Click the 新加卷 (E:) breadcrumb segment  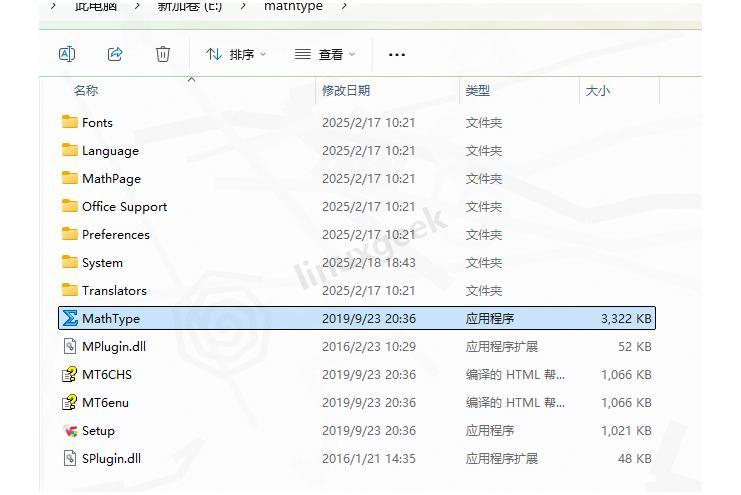190,6
